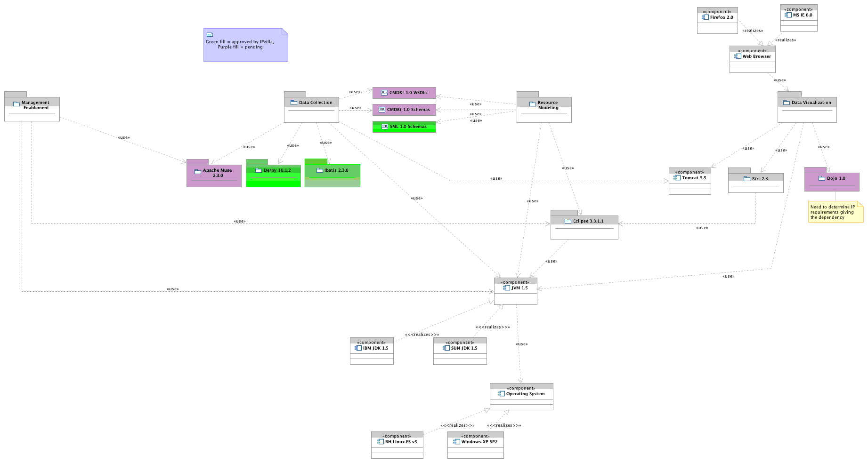Screen dimensions: 868x463
Task: Click the MS IE 6.0 component icon
Action: [788, 15]
